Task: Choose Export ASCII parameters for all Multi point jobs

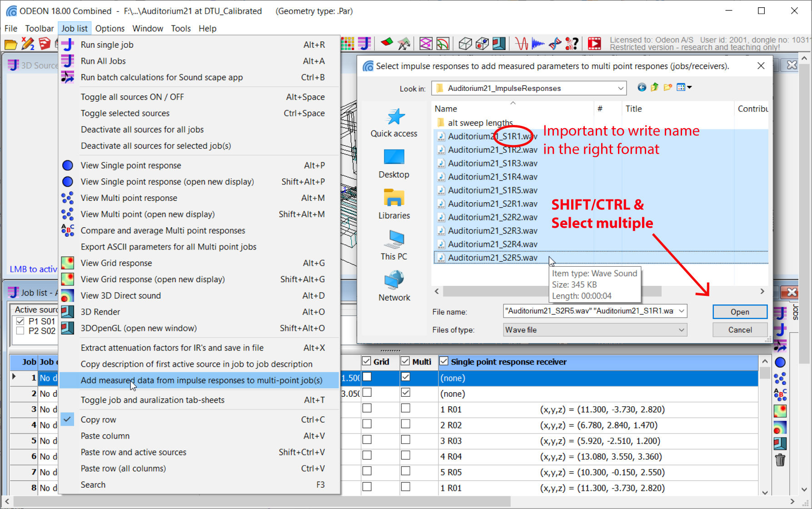Action: click(x=200, y=247)
